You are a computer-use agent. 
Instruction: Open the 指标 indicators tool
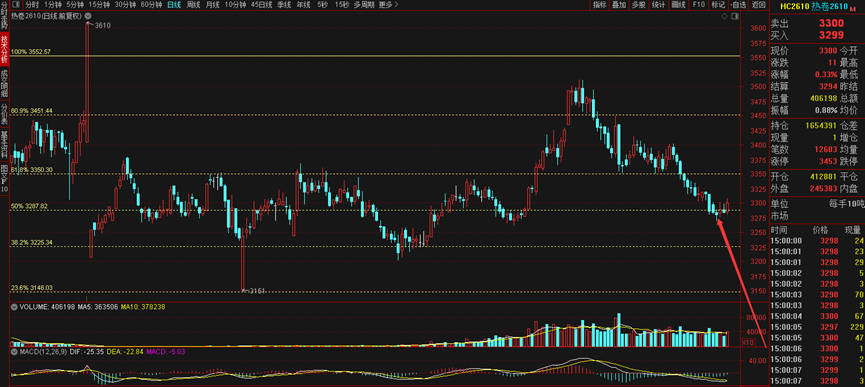[x=600, y=4]
